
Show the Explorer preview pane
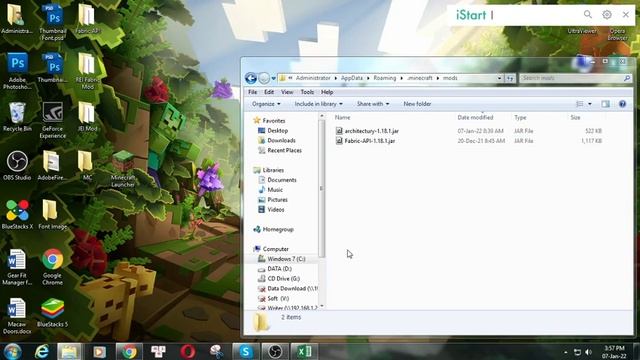[x=605, y=104]
